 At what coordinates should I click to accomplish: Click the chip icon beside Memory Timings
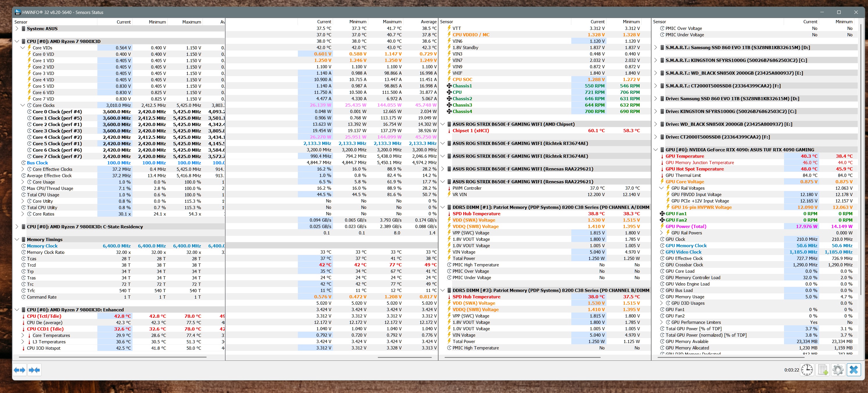tap(24, 239)
